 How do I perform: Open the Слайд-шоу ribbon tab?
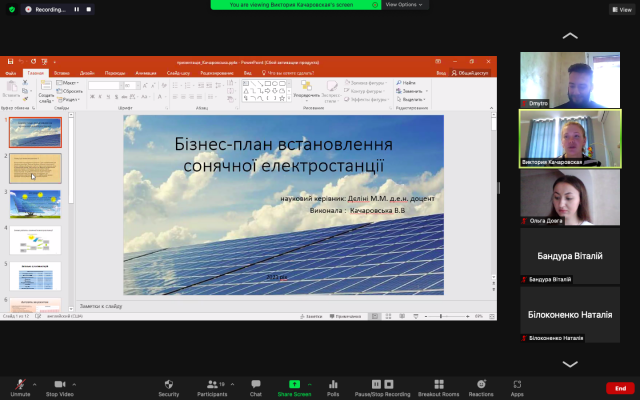tap(178, 73)
